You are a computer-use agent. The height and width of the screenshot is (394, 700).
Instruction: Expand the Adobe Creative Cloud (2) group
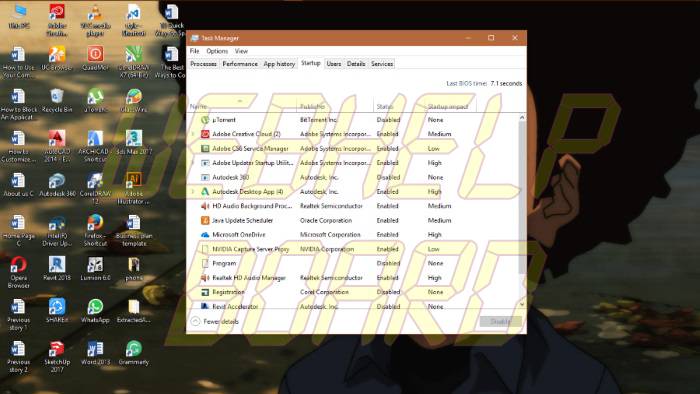pyautogui.click(x=193, y=134)
